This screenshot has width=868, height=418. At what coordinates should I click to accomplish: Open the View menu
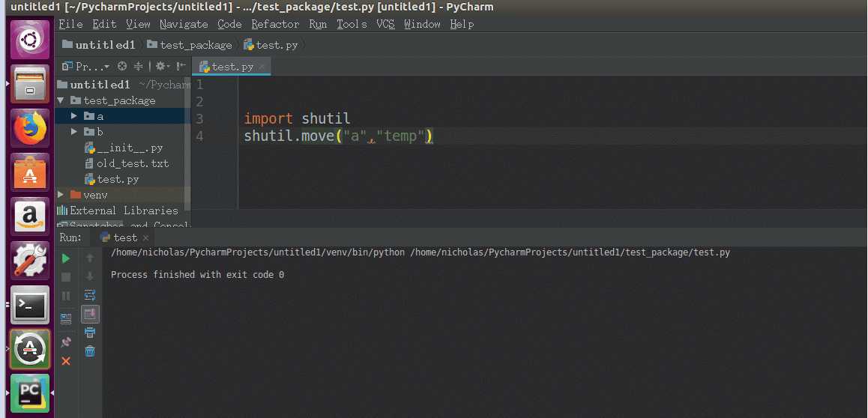click(138, 24)
